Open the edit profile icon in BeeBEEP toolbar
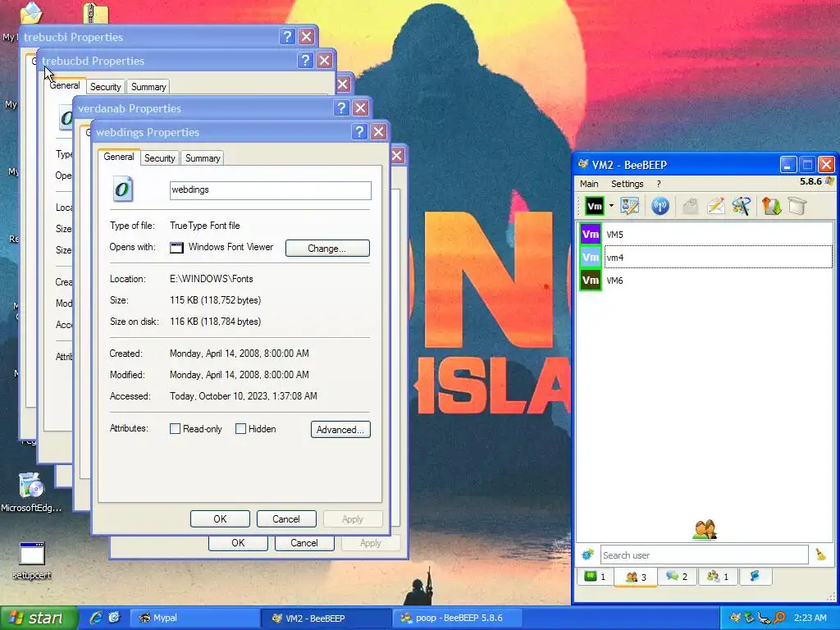840x630 pixels. click(629, 206)
